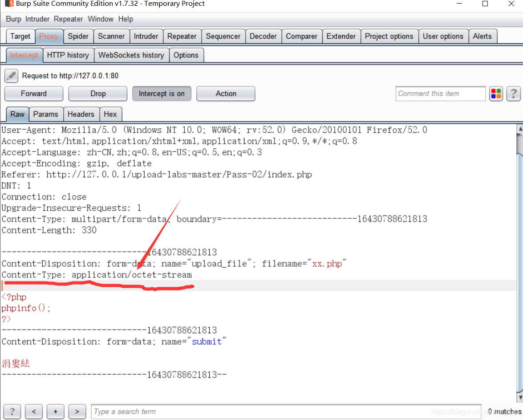Open the proxy Options sub-tab
This screenshot has height=420, width=523.
pyautogui.click(x=186, y=55)
